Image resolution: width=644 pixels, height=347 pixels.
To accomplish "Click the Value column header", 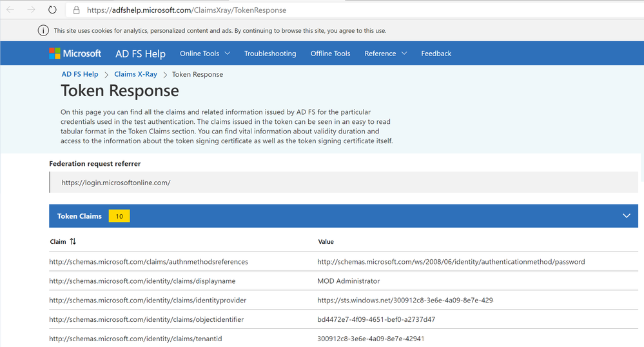I will click(x=326, y=242).
